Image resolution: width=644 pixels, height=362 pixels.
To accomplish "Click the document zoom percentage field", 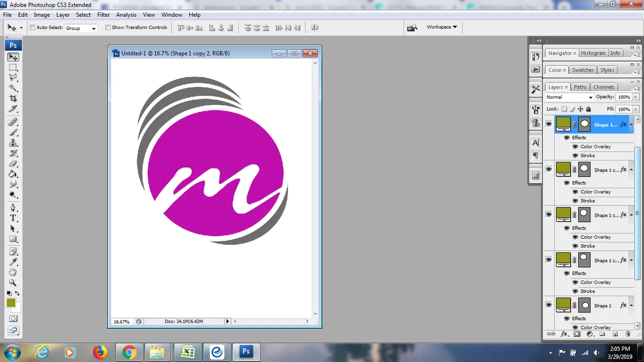I will (121, 321).
